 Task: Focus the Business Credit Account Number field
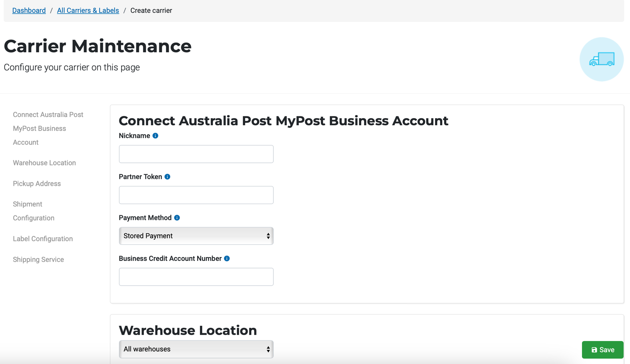196,277
